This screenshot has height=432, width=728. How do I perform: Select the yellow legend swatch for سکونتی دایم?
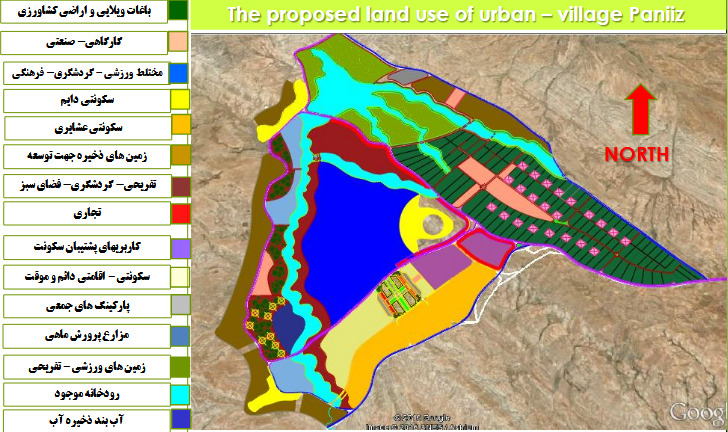click(180, 100)
